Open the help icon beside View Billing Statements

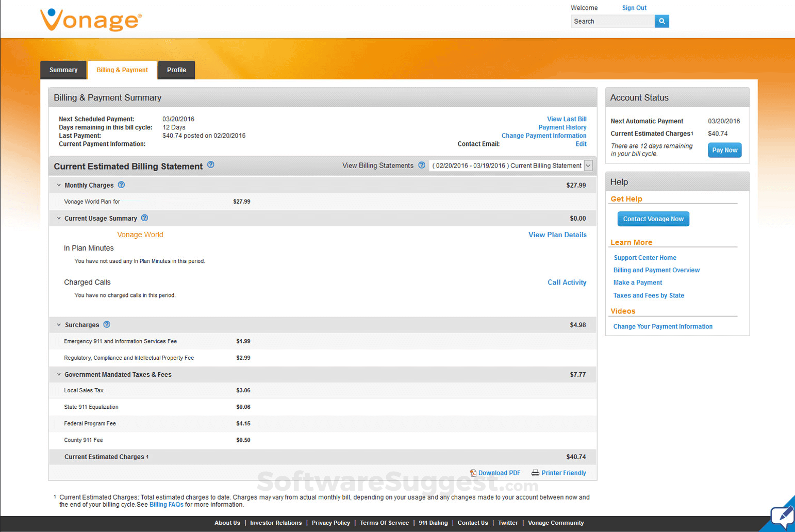point(422,165)
